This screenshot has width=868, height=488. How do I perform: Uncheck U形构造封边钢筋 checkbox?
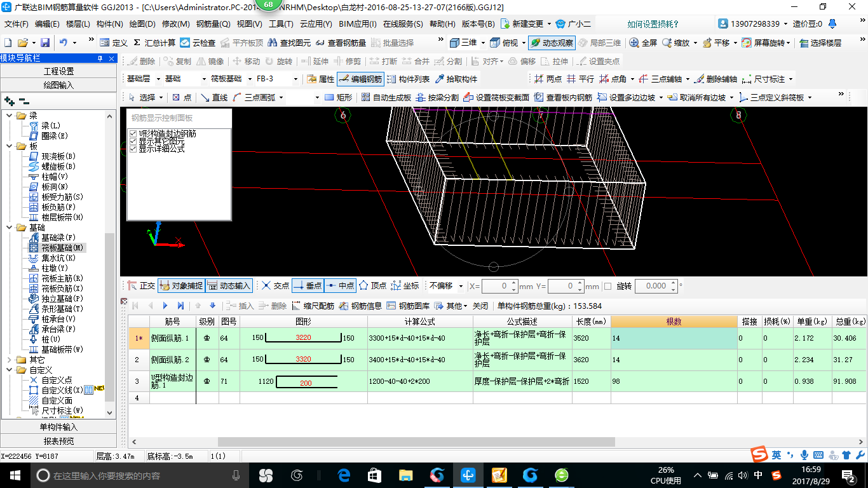[x=133, y=134]
